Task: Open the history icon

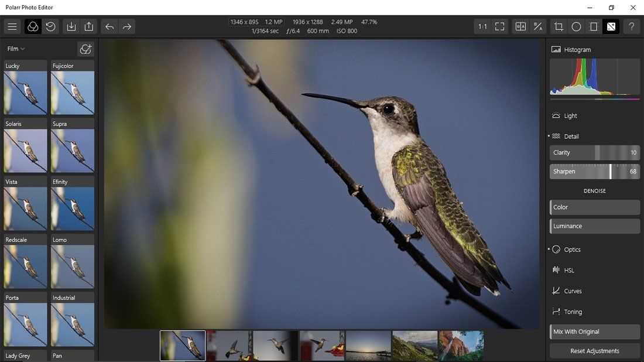Action: 50,27
